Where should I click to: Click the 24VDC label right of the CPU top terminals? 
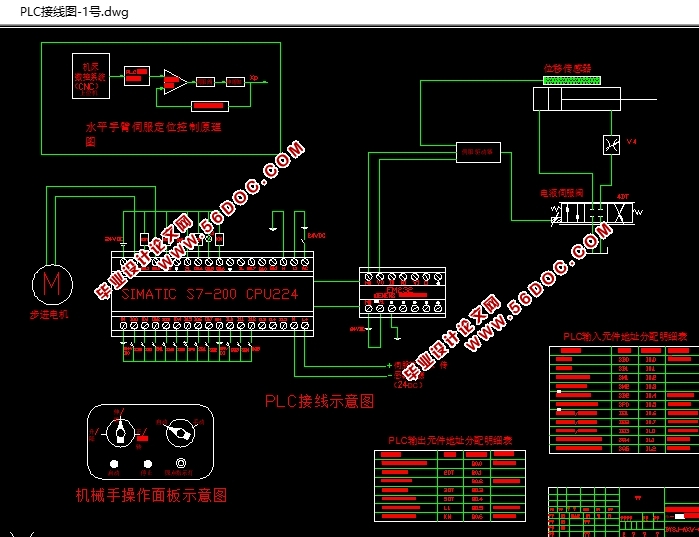tap(316, 235)
